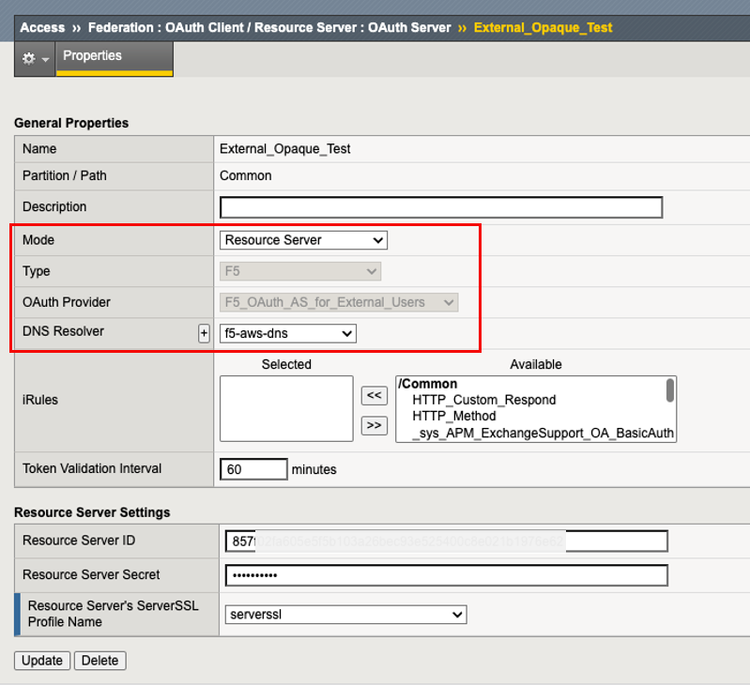Move iRule to Selected with << button
Viewport: 750px width, 685px height.
(x=375, y=396)
